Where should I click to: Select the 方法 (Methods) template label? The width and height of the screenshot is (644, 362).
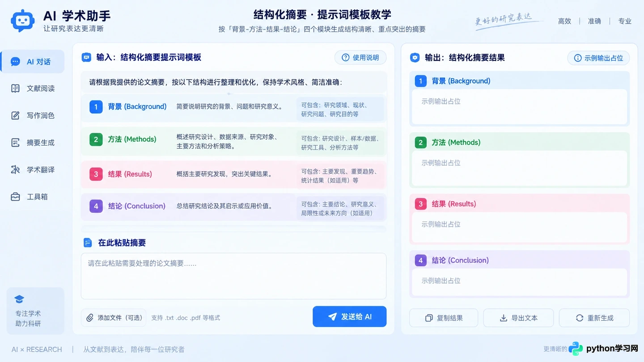(x=132, y=139)
